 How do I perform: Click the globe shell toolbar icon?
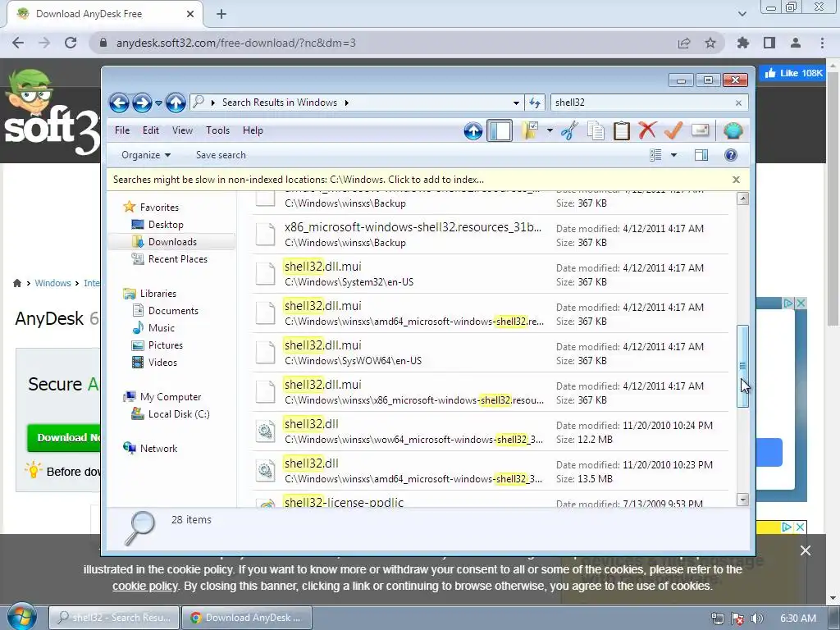(733, 130)
